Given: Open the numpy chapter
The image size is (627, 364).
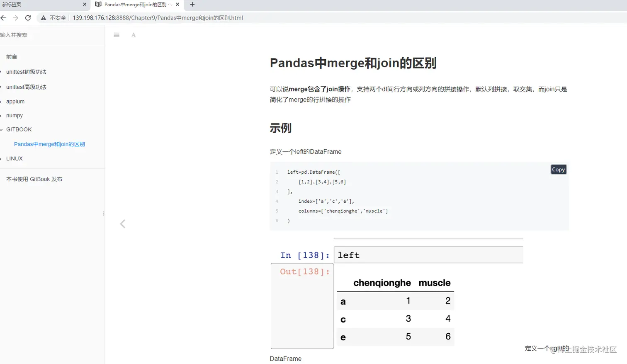Looking at the screenshot, I should tap(15, 116).
